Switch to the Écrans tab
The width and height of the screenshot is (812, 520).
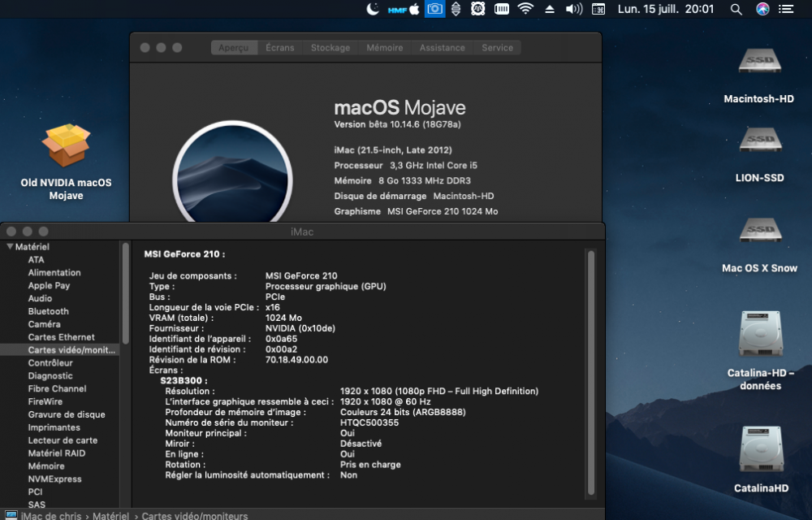click(280, 48)
